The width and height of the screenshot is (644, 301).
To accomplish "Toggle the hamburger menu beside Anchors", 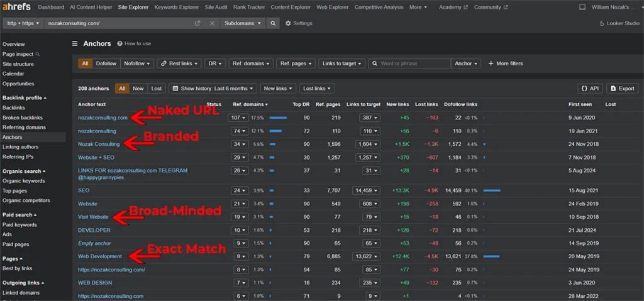I will pos(75,43).
